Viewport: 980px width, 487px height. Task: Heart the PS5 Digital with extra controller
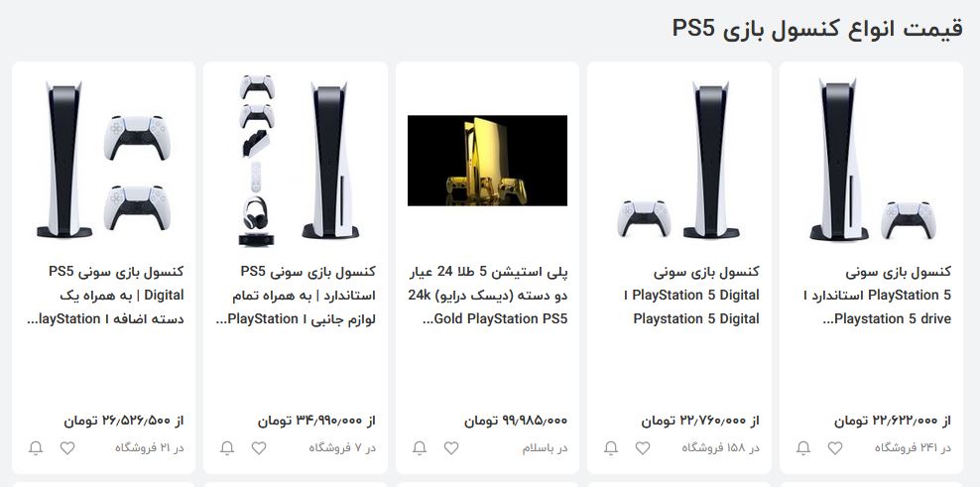click(66, 448)
